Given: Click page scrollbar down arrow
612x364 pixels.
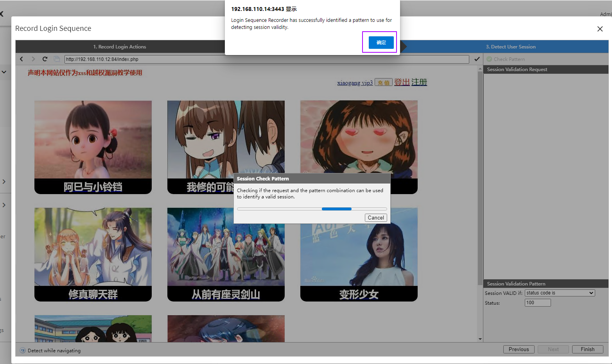Looking at the screenshot, I should point(480,339).
